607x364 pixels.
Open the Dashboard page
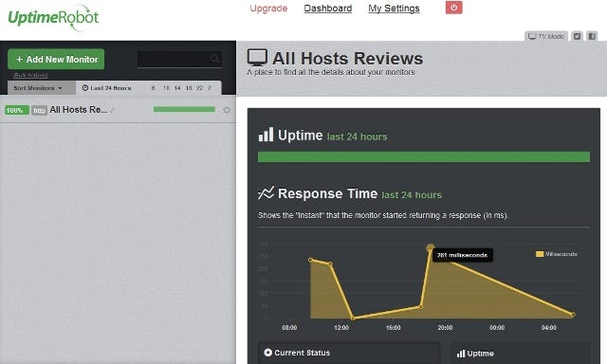click(x=328, y=9)
